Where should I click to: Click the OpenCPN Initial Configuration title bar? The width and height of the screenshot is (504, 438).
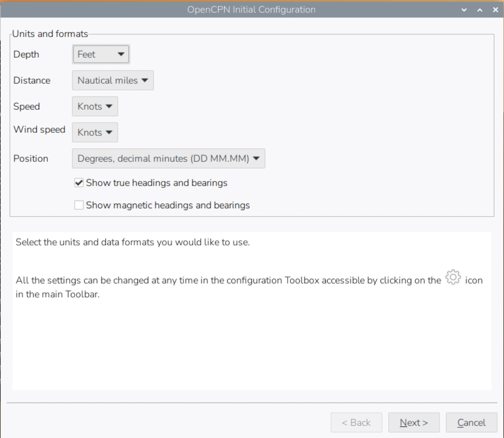[x=251, y=9]
